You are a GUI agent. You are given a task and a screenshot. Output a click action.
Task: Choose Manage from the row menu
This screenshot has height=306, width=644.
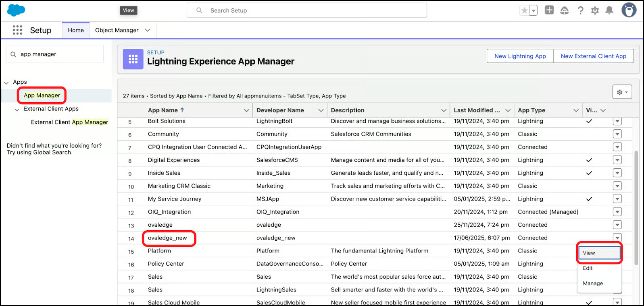pyautogui.click(x=593, y=283)
